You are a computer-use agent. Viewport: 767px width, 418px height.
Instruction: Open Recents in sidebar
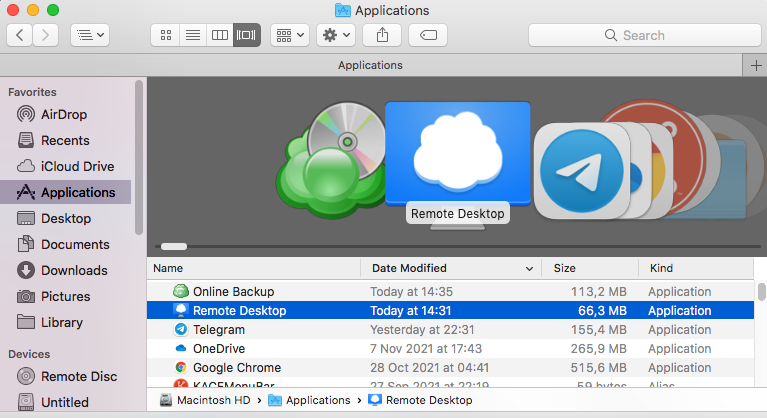coord(65,141)
